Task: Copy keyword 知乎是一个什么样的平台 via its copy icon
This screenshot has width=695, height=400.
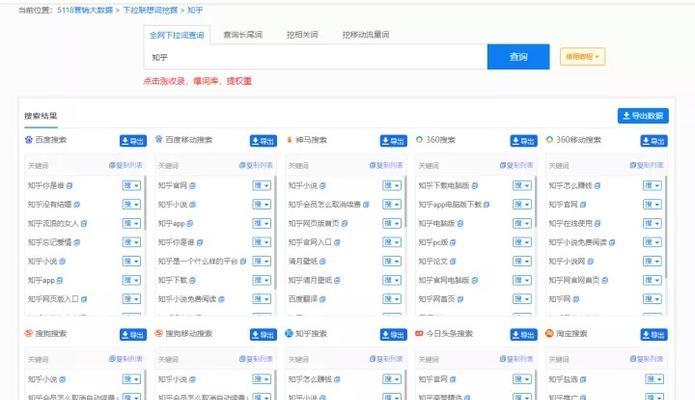Action: point(243,262)
